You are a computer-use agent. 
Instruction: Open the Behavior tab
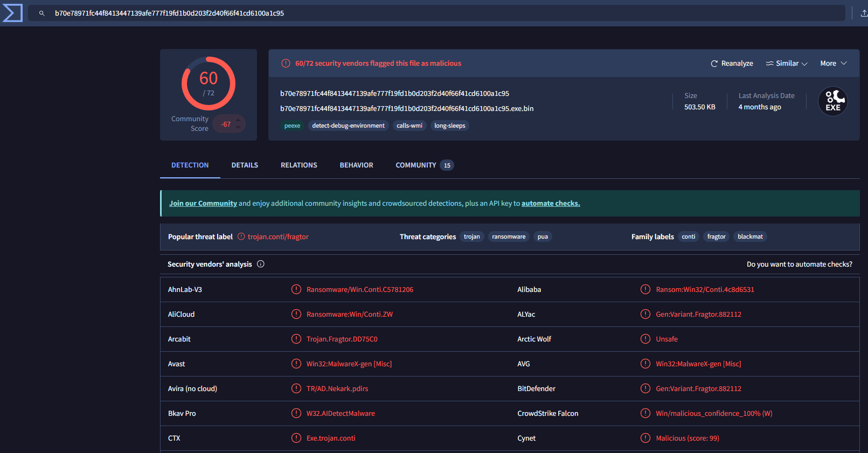click(x=356, y=165)
